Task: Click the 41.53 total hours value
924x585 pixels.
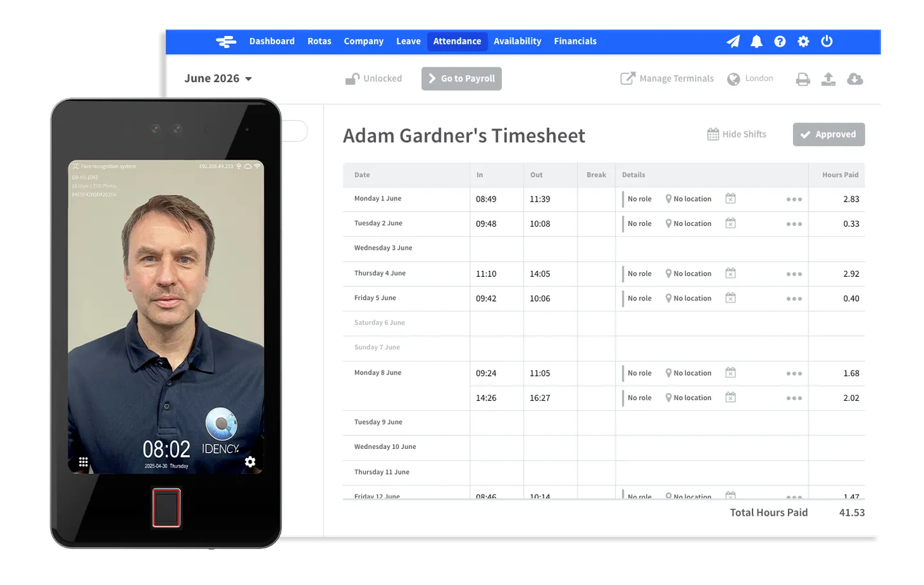Action: (x=851, y=512)
